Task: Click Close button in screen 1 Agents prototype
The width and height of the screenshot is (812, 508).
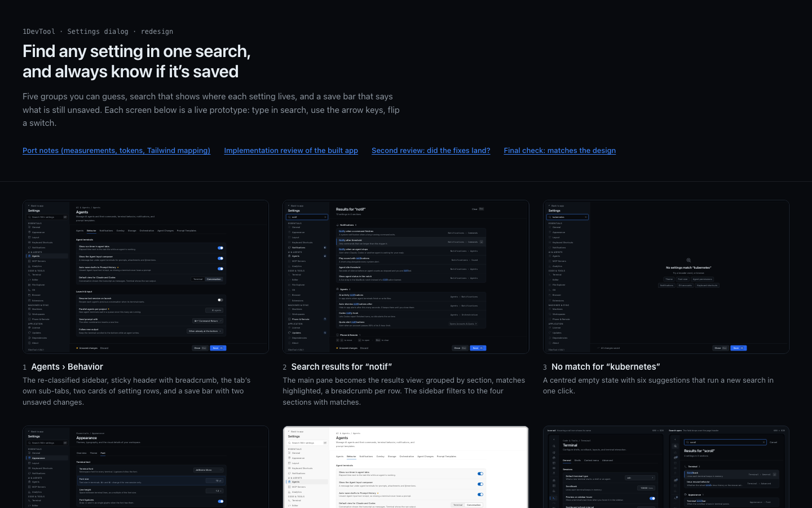Action: point(200,348)
